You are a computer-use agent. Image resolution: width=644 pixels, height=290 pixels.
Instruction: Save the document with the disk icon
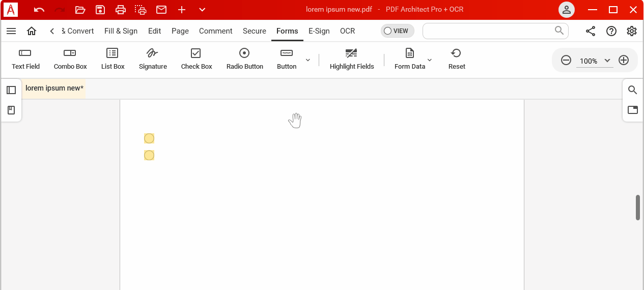click(100, 10)
